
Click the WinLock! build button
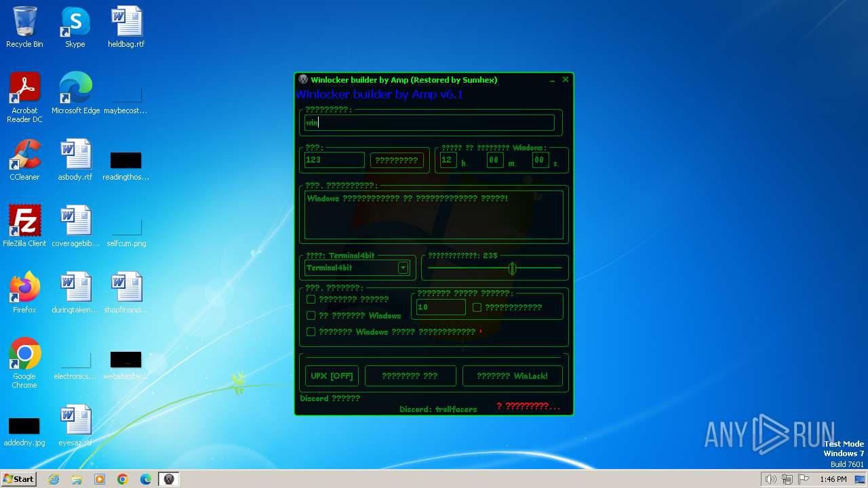[x=513, y=375]
